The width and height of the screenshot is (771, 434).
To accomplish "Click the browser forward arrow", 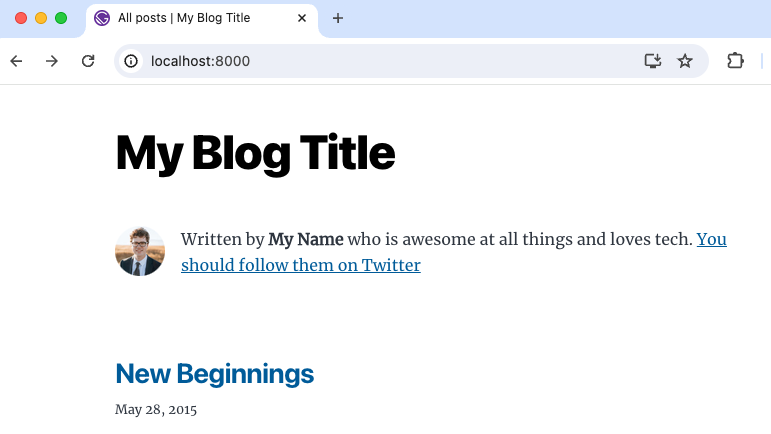I will click(x=52, y=61).
